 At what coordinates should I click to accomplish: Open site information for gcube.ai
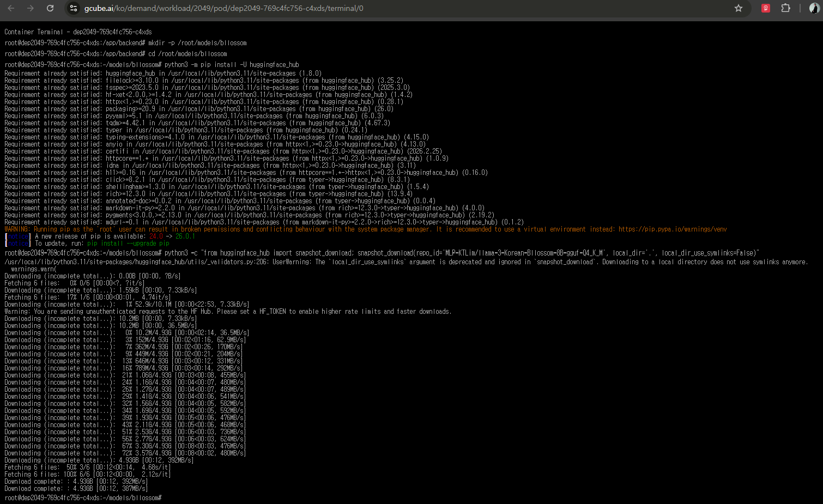[x=74, y=8]
